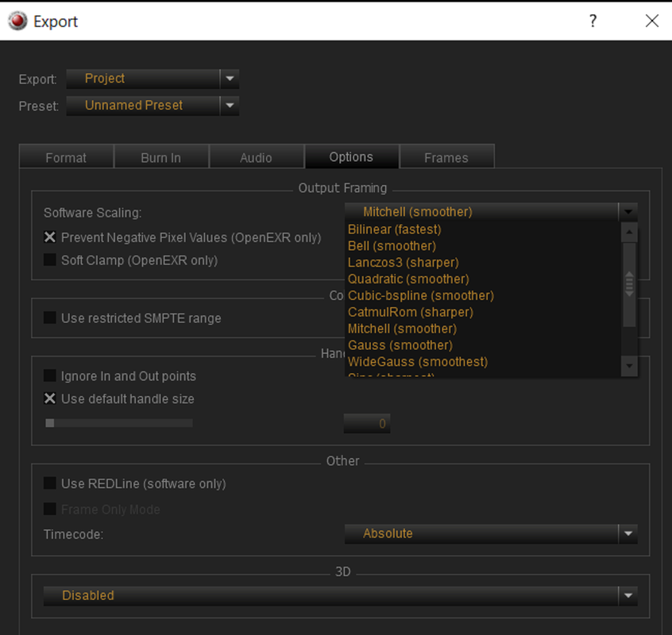Choose Lanczos3 (sharper) scaling option
672x635 pixels.
point(483,263)
